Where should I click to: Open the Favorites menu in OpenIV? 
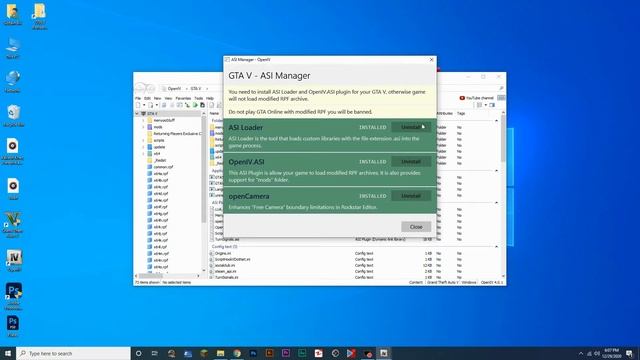(x=183, y=98)
